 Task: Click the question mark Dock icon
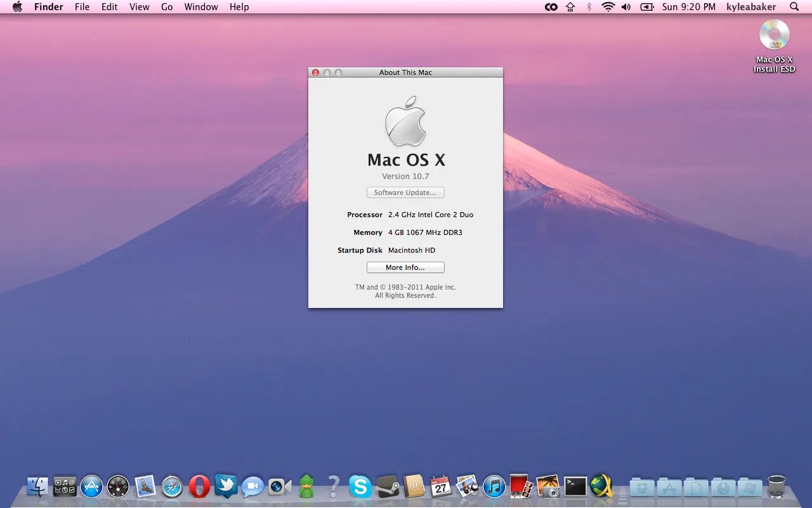pyautogui.click(x=334, y=486)
